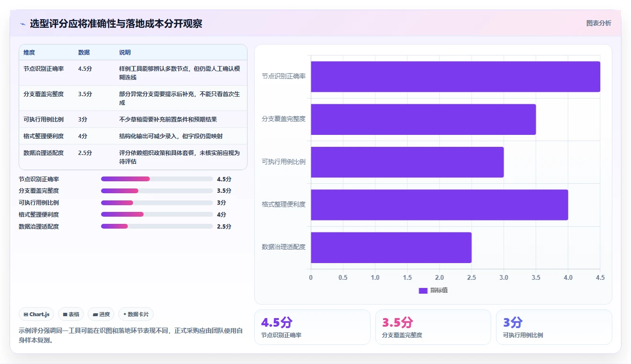
Task: Click the 数据治理适配度 chart bar
Action: coord(391,247)
